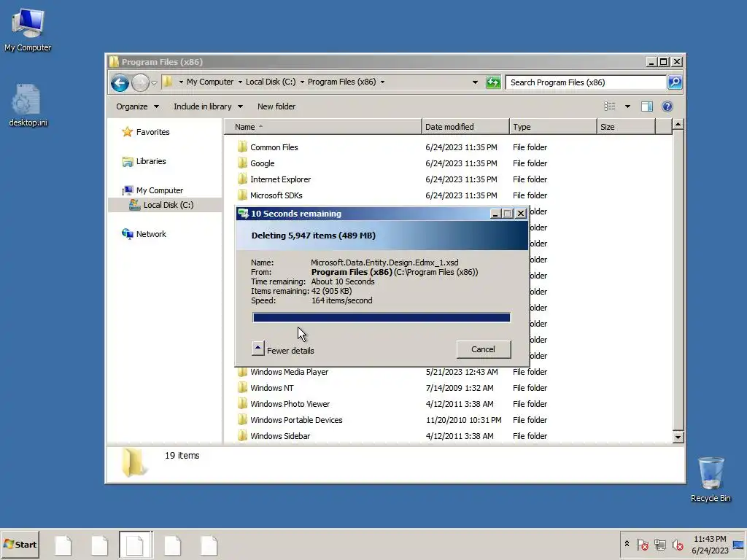This screenshot has height=560, width=747.
Task: Select the Common Files folder icon
Action: click(x=242, y=147)
